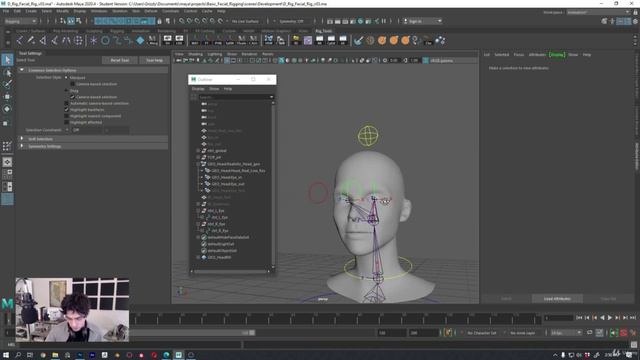Toggle Highlight nearest component checkbox
The image size is (640, 360).
tap(66, 116)
